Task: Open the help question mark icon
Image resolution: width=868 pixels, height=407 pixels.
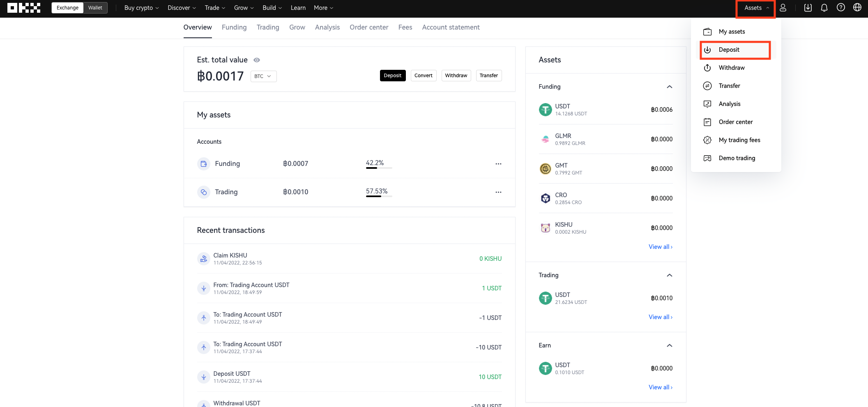Action: (x=840, y=8)
